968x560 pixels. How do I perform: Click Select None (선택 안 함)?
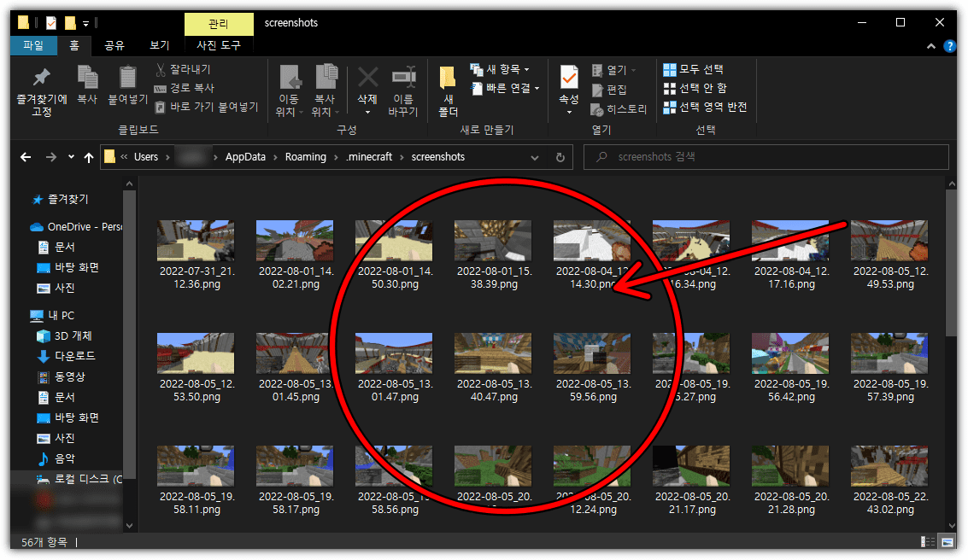(695, 88)
